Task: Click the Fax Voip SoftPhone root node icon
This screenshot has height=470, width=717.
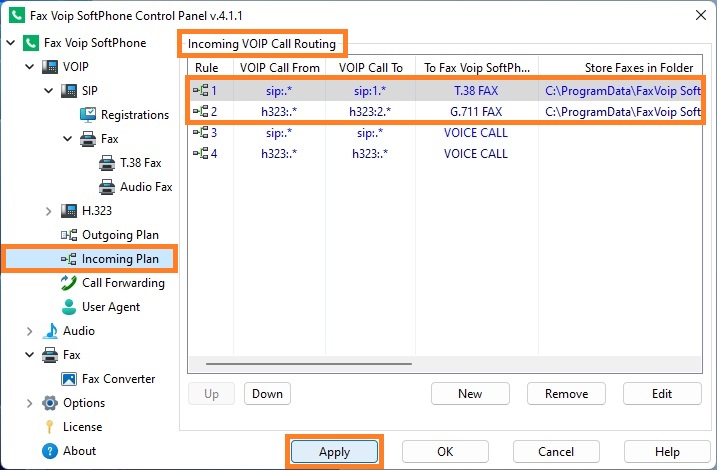Action: point(31,43)
